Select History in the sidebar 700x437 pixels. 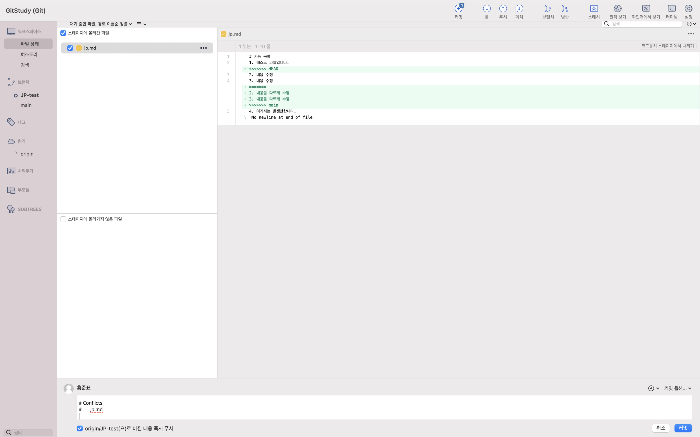tap(29, 54)
